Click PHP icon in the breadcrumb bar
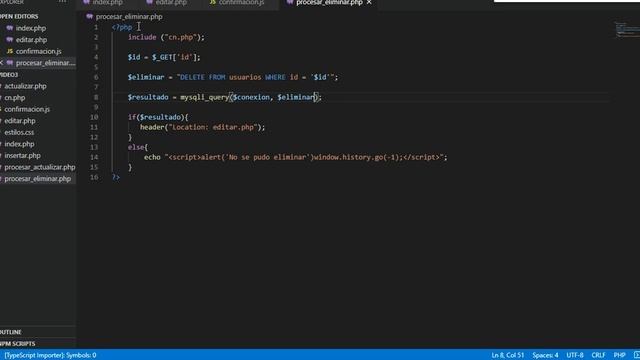 [89, 16]
